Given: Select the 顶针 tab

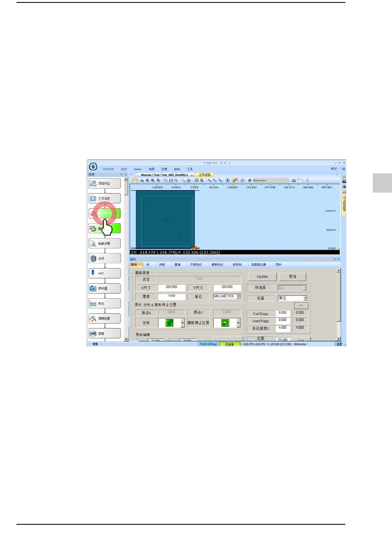Looking at the screenshot, I should pyautogui.click(x=278, y=265).
